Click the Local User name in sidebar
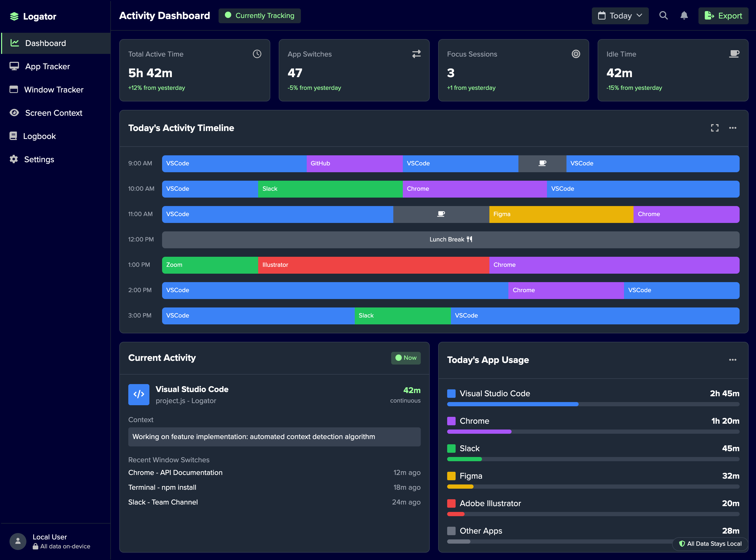The height and width of the screenshot is (560, 756). click(50, 537)
